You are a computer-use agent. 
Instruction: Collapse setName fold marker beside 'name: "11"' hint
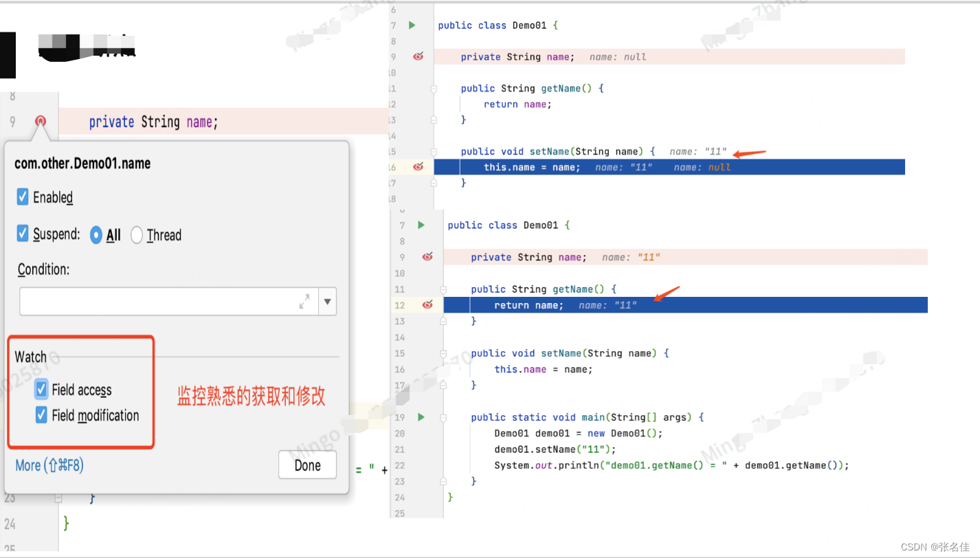point(434,151)
